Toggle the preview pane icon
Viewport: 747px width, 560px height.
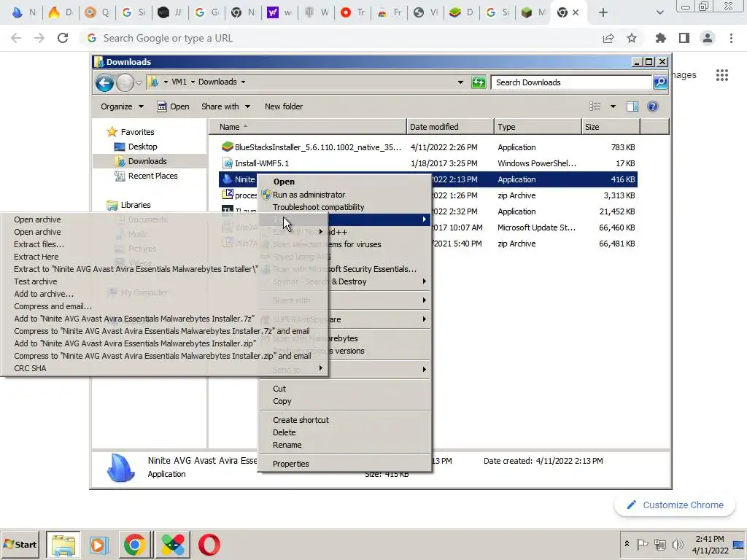(x=632, y=106)
